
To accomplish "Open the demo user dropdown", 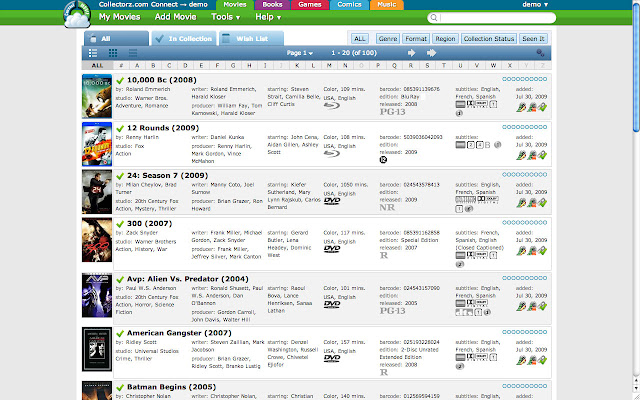I will [x=535, y=4].
